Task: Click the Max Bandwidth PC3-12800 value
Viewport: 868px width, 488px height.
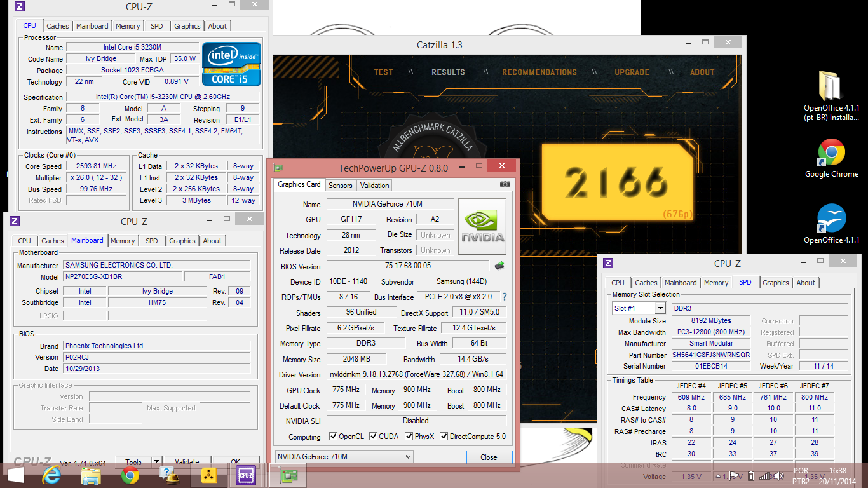Action: point(711,332)
